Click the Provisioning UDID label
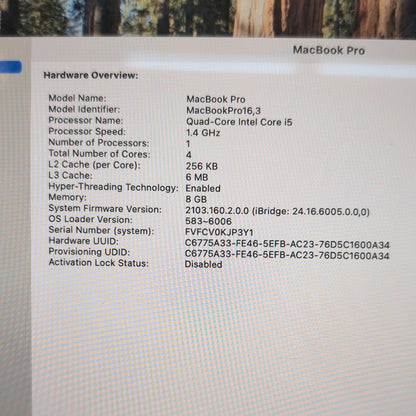416x416 pixels. tap(89, 252)
